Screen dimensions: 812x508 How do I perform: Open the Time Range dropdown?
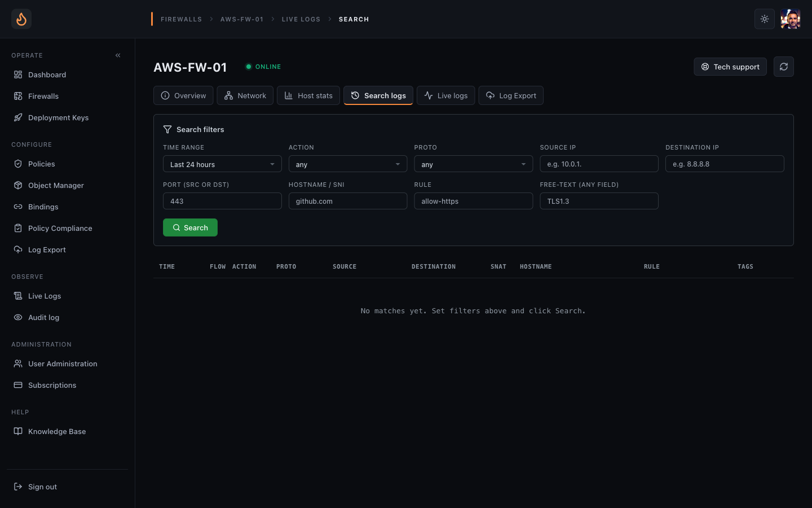(x=222, y=164)
